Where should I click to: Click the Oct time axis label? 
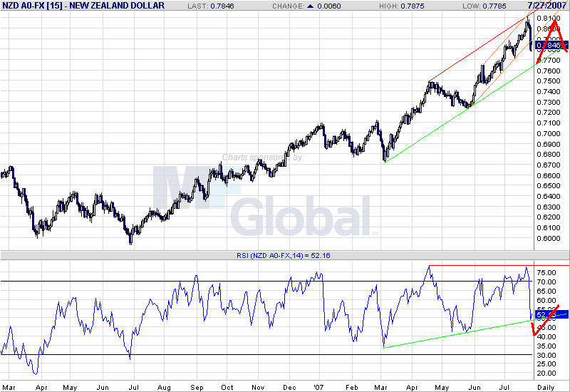point(227,388)
